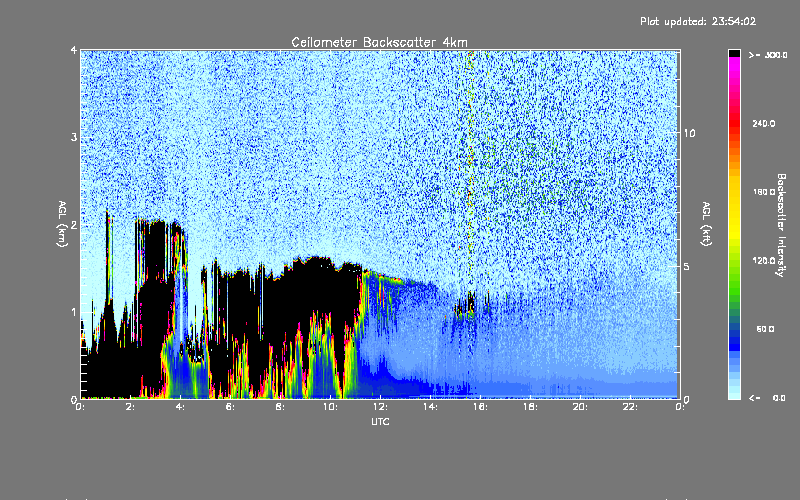Click the "6:" UTC tick label

[230, 407]
